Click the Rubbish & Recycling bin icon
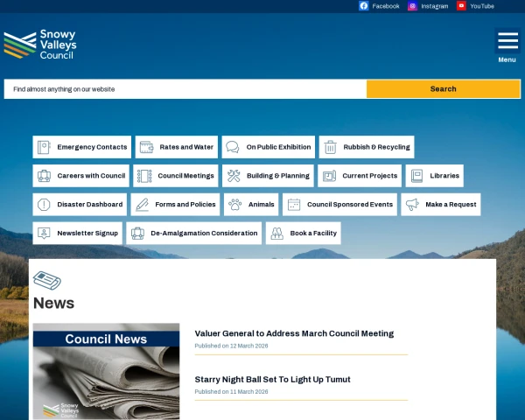Viewport: 525px width, 420px height. pos(331,147)
